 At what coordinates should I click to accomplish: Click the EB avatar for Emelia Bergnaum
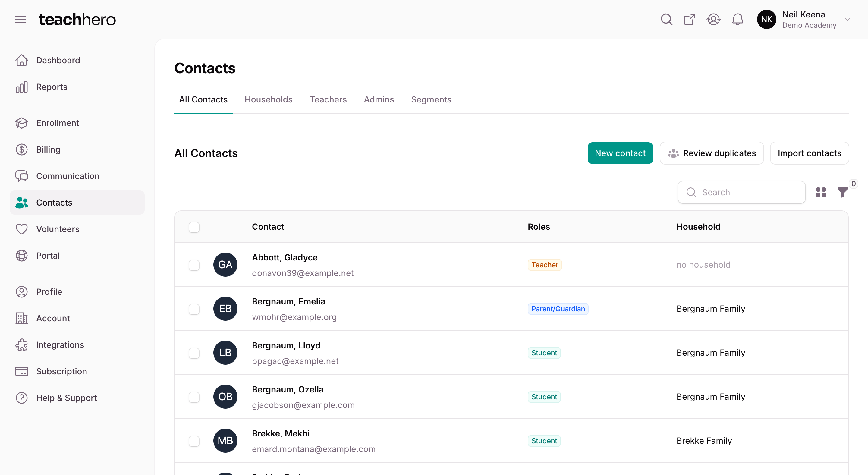[x=225, y=309]
